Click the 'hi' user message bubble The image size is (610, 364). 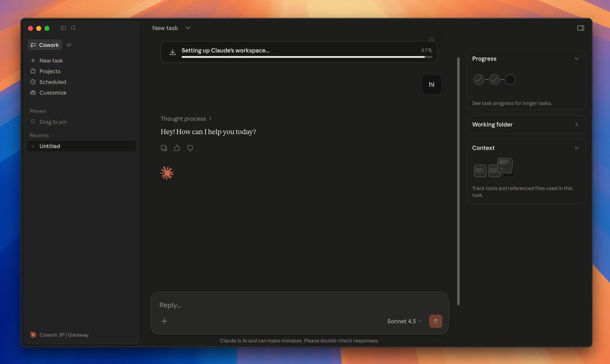(x=432, y=84)
